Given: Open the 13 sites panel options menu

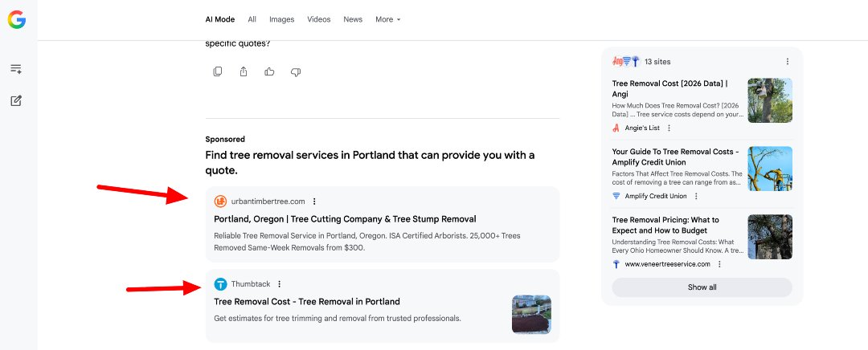Looking at the screenshot, I should point(788,61).
